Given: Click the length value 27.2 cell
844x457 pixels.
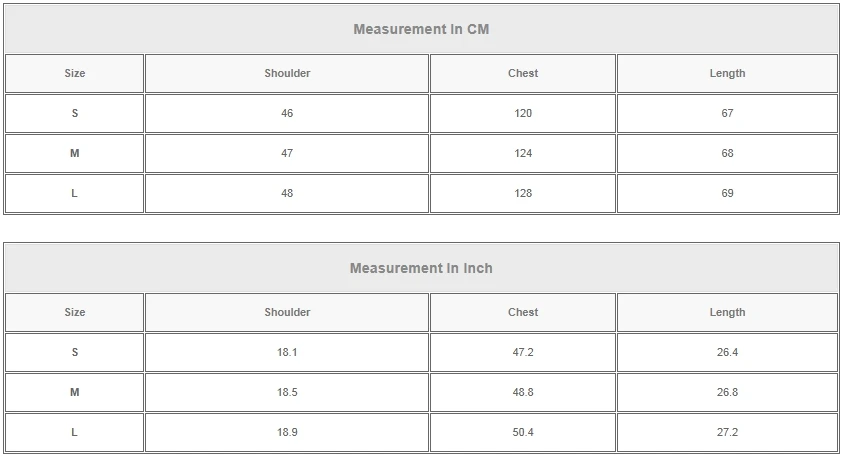Looking at the screenshot, I should (727, 432).
